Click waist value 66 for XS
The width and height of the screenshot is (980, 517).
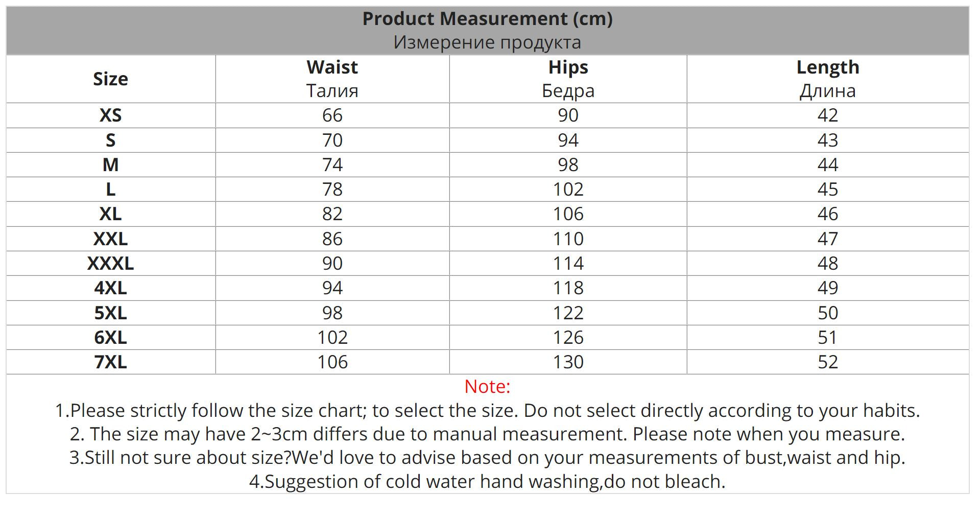(332, 115)
